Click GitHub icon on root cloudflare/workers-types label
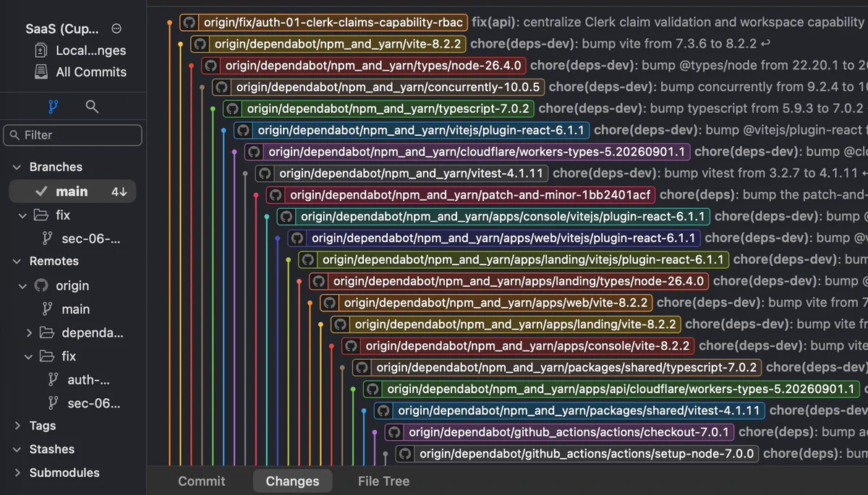This screenshot has height=495, width=868. tap(255, 152)
